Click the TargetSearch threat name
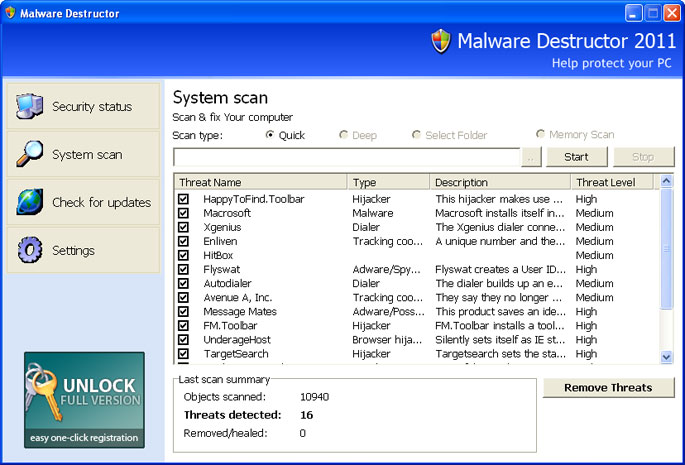 coord(236,354)
